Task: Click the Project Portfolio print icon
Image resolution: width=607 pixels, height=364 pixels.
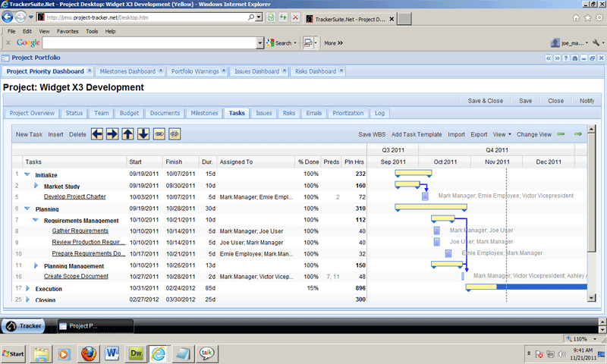Action: 575,58
